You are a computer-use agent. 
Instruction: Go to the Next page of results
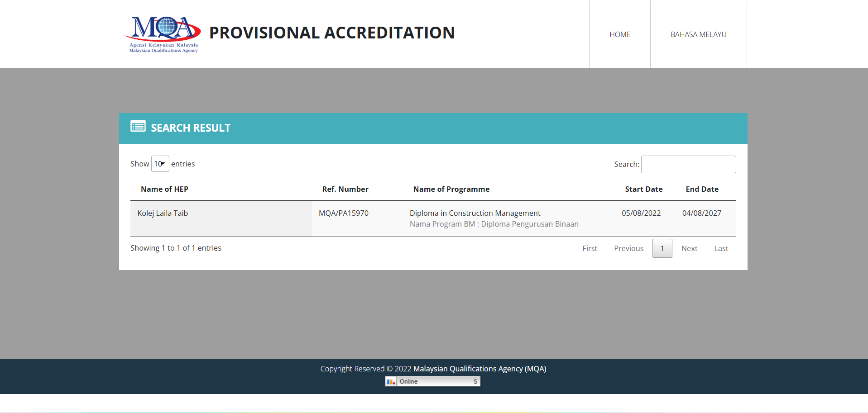point(689,248)
